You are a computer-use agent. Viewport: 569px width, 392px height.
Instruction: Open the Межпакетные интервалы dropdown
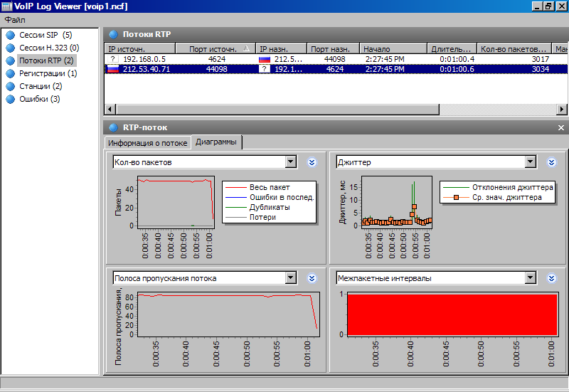[x=531, y=278]
